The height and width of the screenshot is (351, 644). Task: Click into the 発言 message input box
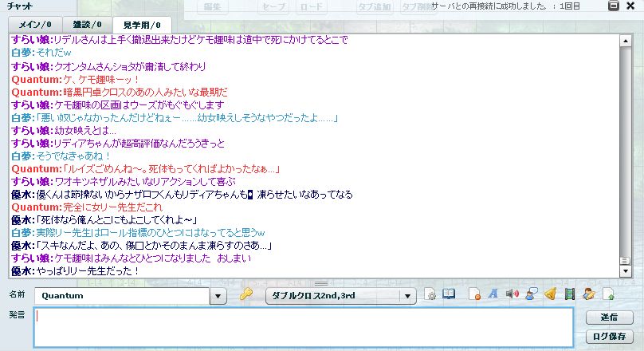(303, 327)
